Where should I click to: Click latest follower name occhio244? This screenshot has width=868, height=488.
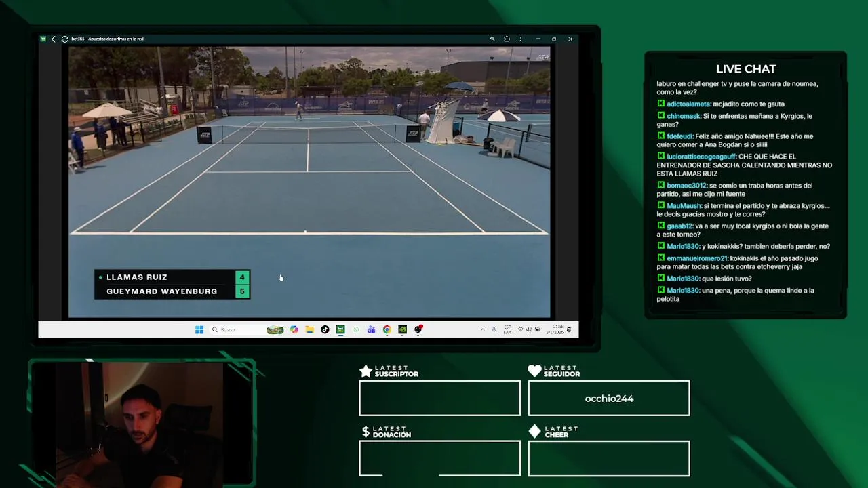click(609, 399)
